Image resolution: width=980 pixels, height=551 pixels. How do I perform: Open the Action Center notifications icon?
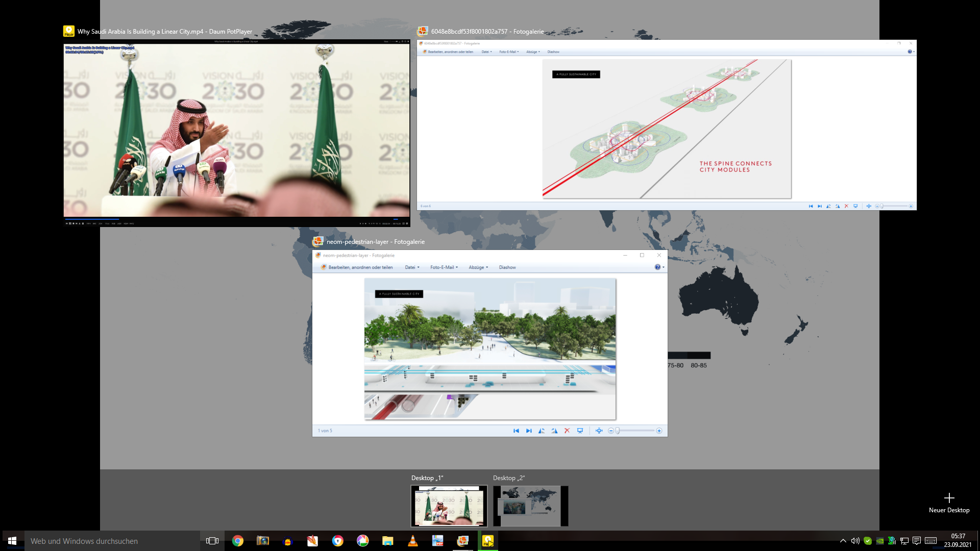point(917,541)
